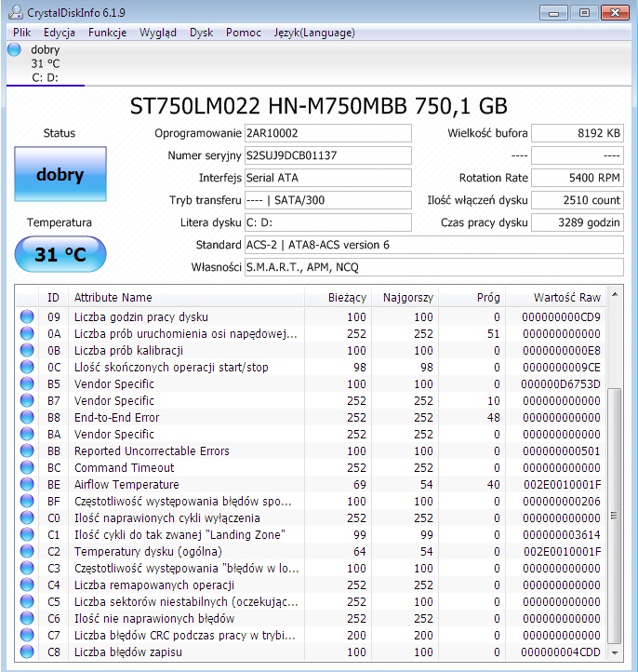
Task: Click the blue 'dobry' status button
Action: [x=60, y=174]
